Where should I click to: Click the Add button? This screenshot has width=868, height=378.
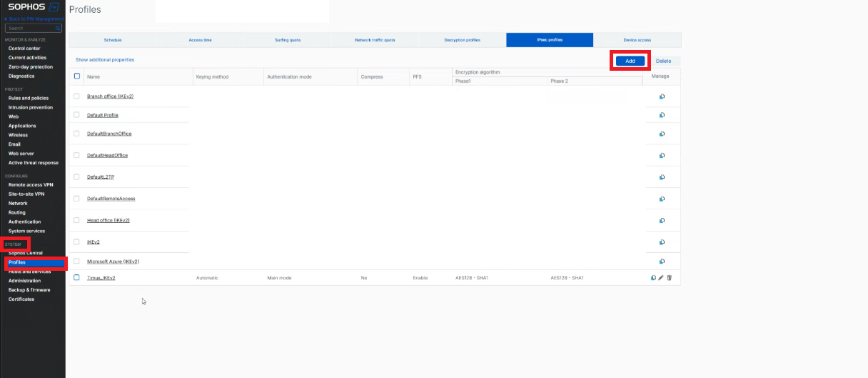pyautogui.click(x=630, y=61)
